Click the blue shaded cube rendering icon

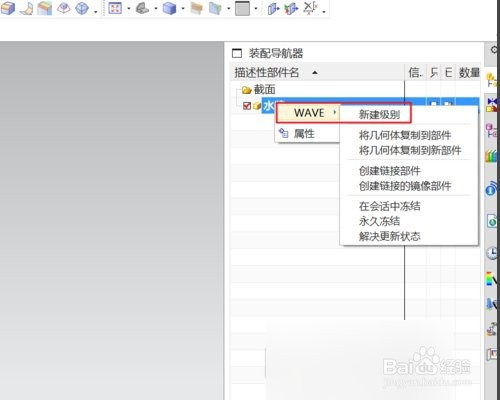pyautogui.click(x=169, y=8)
